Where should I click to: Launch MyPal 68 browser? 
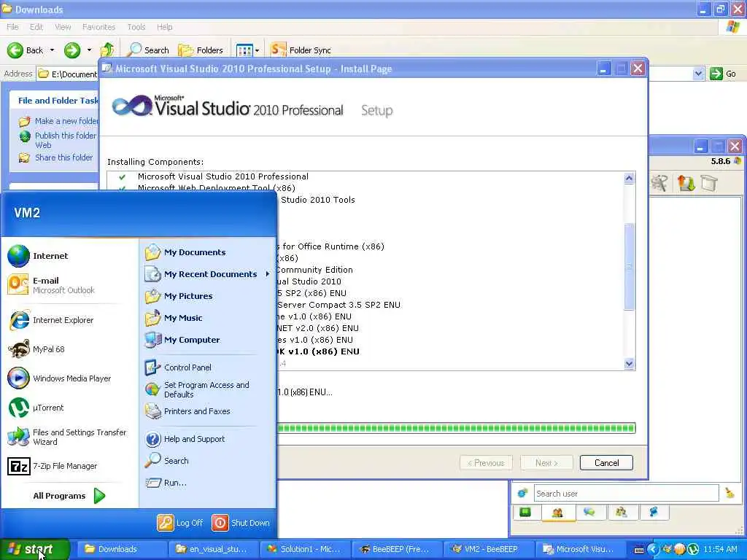36,349
